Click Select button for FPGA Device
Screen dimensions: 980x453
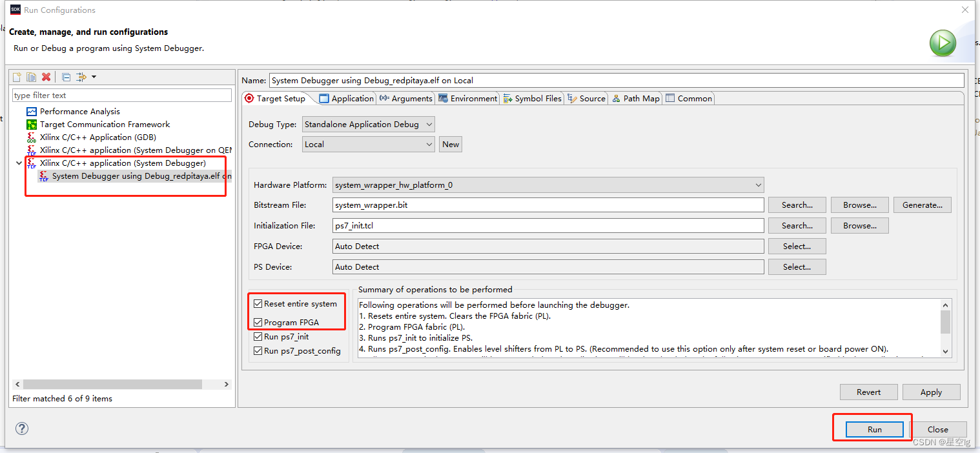click(797, 246)
